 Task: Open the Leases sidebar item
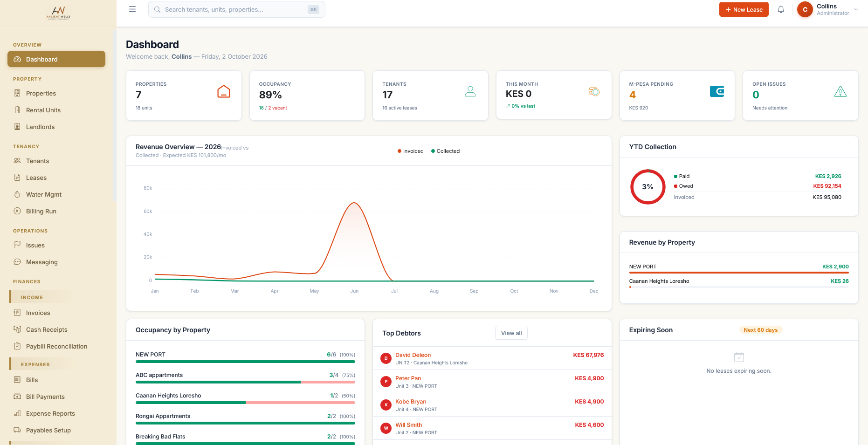pyautogui.click(x=56, y=178)
